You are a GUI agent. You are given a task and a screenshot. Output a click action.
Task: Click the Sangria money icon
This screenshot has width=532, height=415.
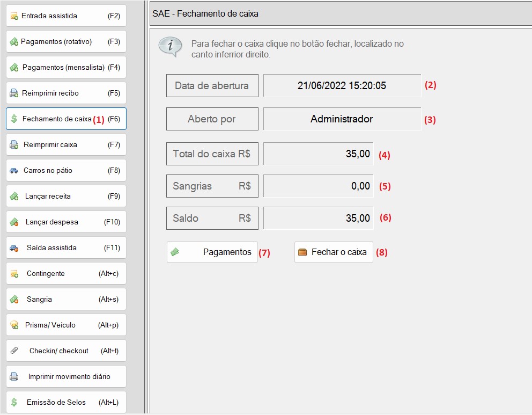[x=14, y=299]
